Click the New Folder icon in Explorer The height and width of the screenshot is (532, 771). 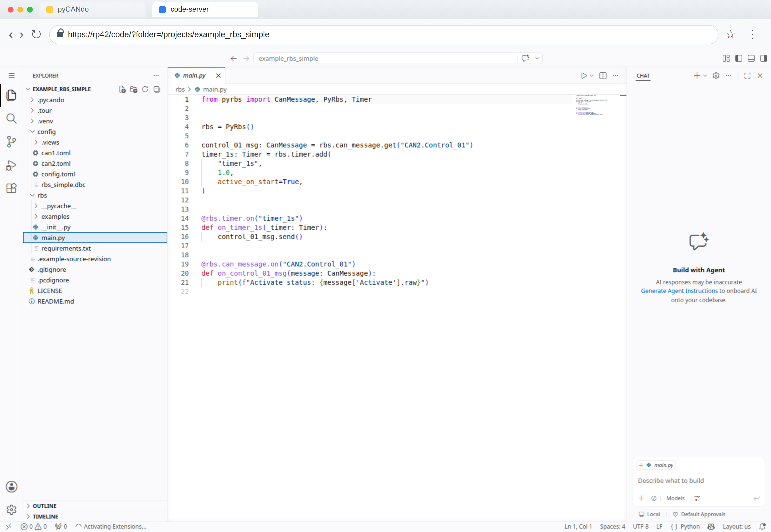point(134,89)
